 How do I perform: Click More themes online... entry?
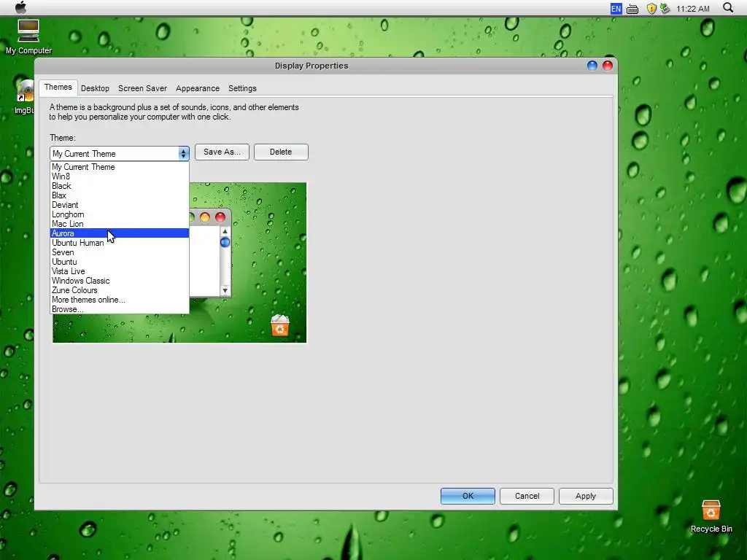click(120, 300)
